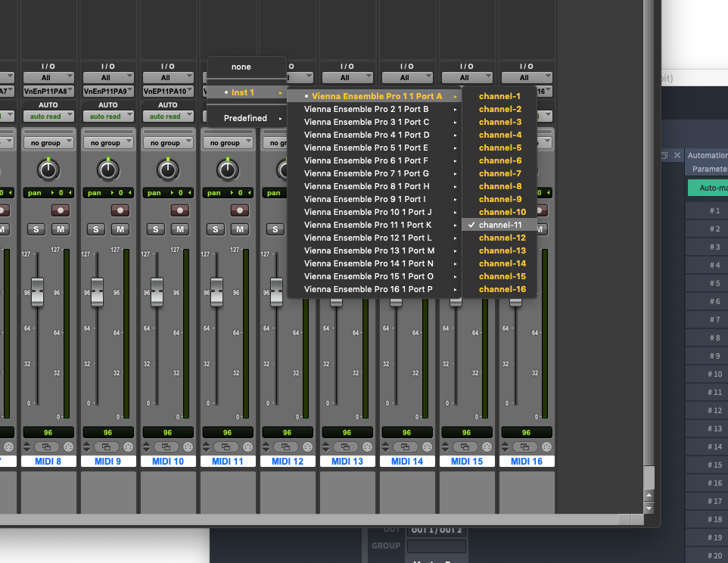Open output window for MIDI 15 track
The width and height of the screenshot is (728, 563).
(465, 447)
